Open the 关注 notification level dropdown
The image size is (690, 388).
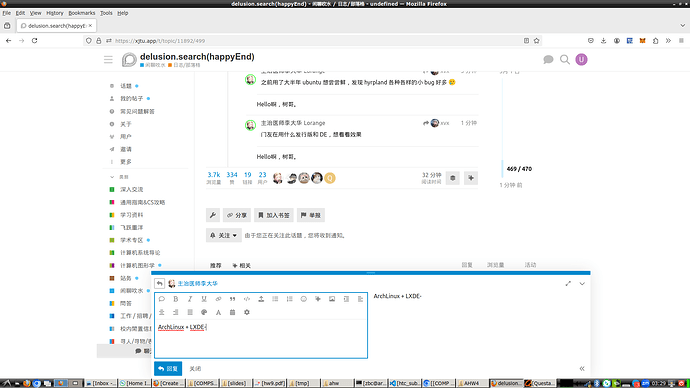(x=224, y=235)
